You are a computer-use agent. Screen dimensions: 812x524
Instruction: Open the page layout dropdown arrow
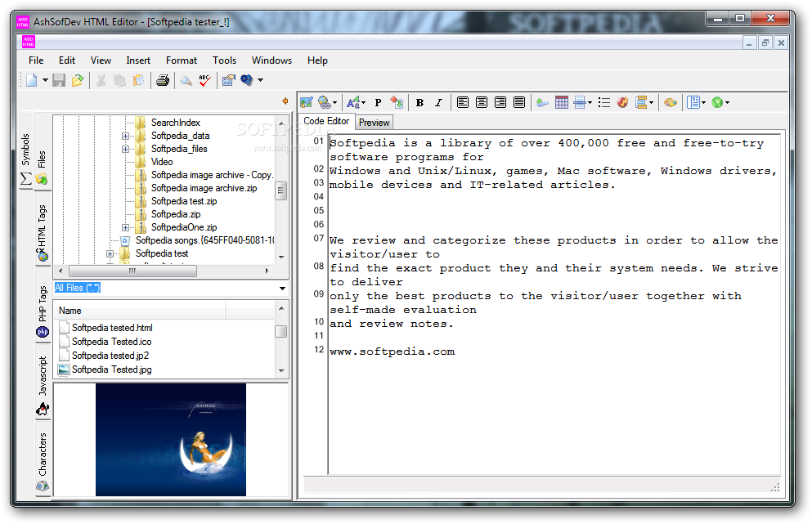pos(704,102)
